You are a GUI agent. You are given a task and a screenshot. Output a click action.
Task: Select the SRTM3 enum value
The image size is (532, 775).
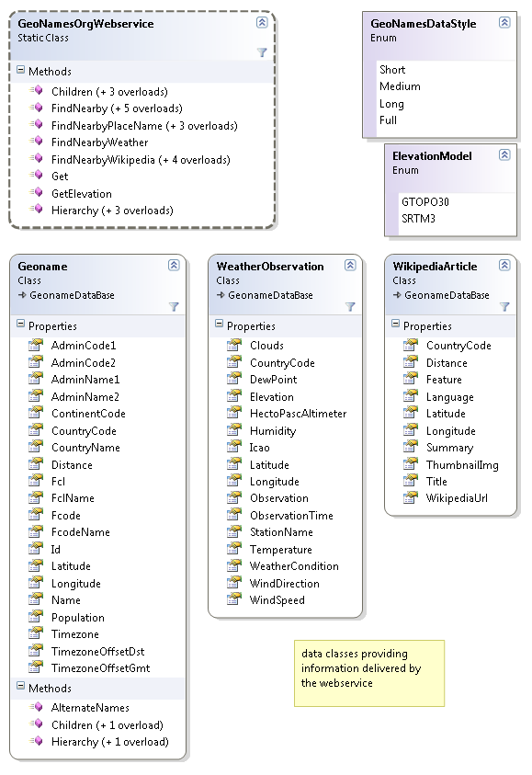coord(418,219)
